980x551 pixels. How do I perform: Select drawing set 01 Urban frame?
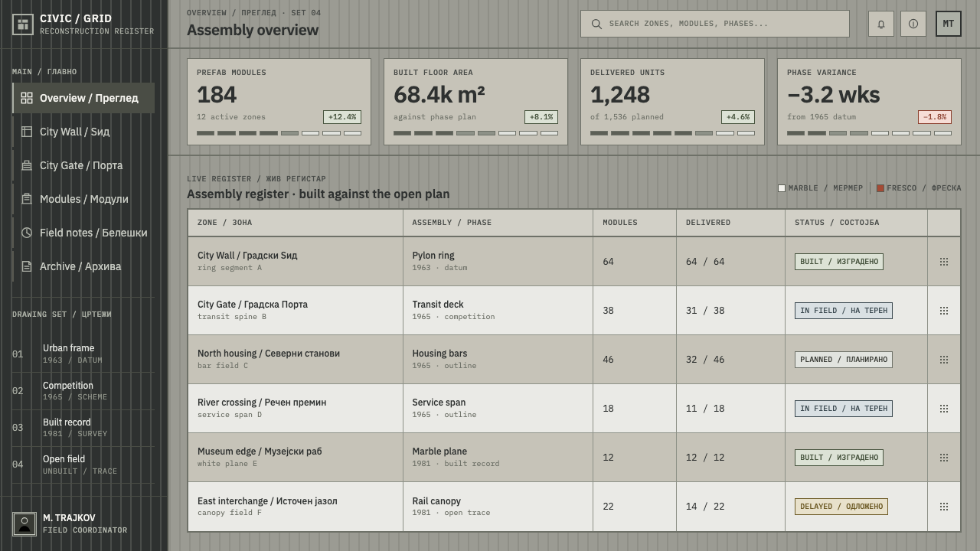point(83,354)
